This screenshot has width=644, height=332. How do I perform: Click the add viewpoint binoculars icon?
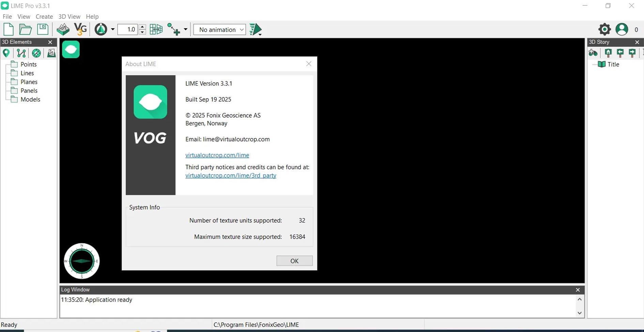coord(593,53)
